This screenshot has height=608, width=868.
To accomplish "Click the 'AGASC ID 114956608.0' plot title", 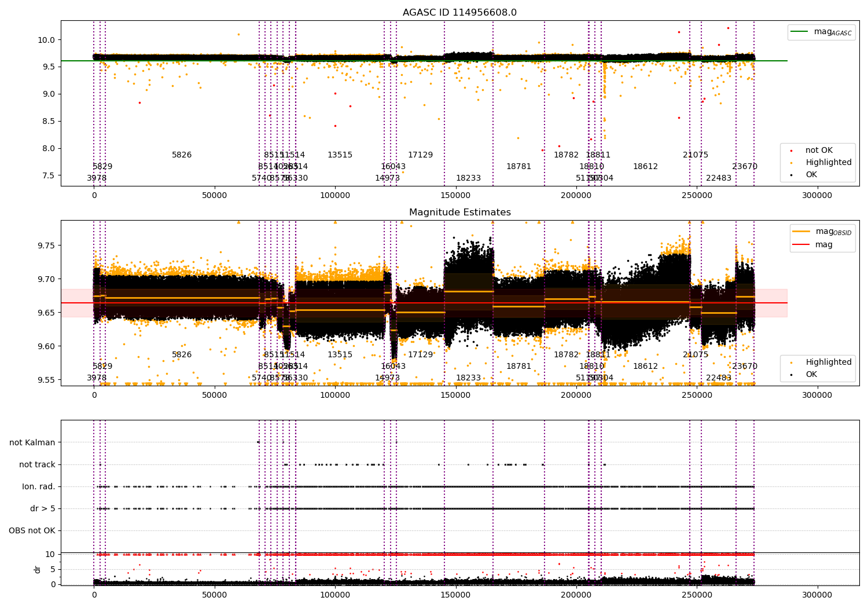I will pos(459,13).
